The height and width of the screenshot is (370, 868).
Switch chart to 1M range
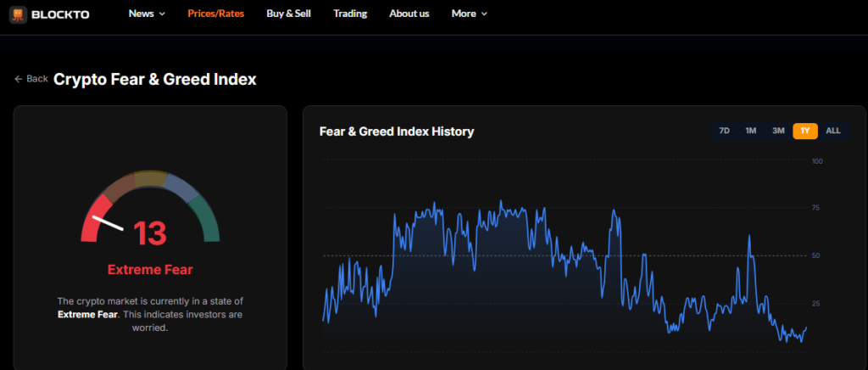[x=750, y=131]
